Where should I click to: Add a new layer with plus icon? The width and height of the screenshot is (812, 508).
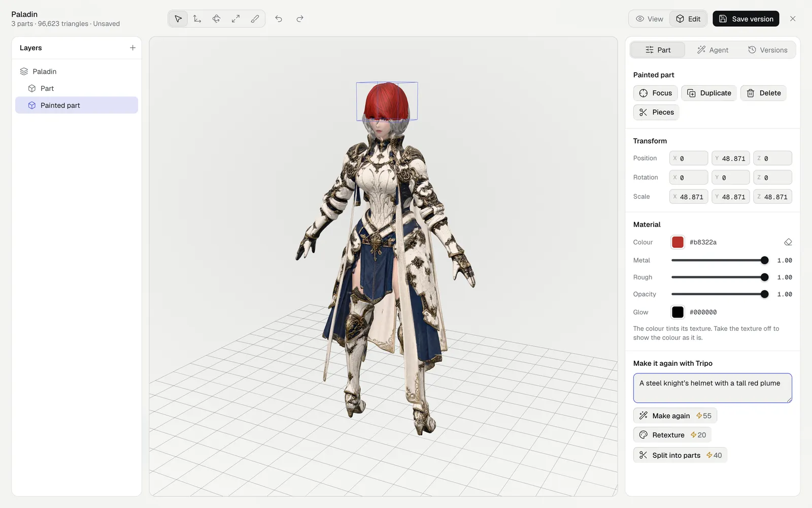(132, 48)
